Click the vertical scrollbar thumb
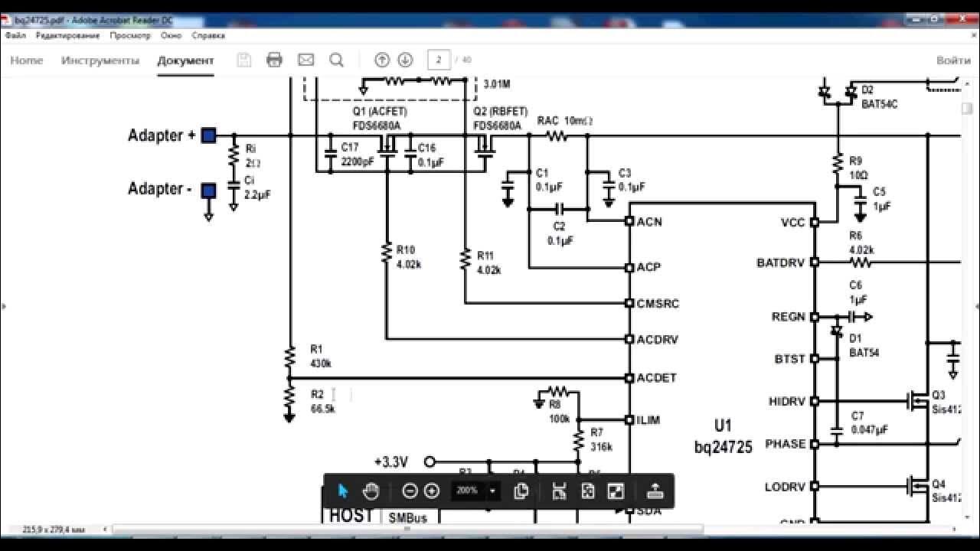This screenshot has width=980, height=551. (965, 109)
